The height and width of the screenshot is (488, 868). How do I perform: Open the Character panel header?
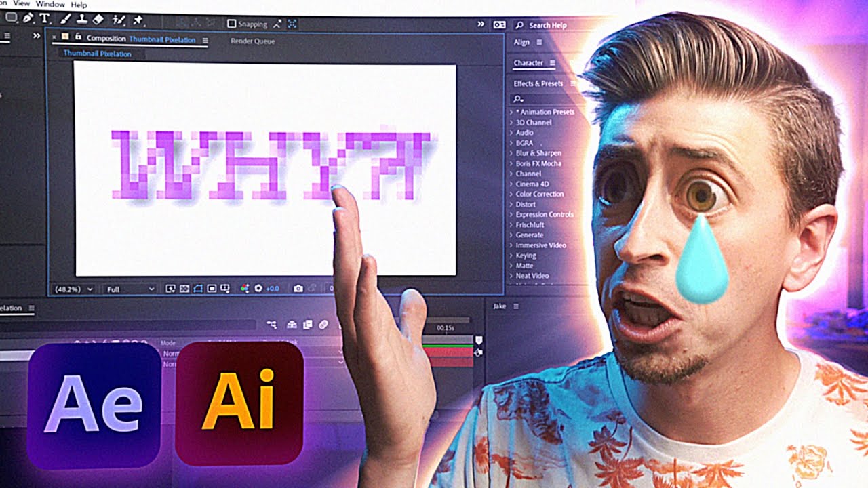click(x=528, y=63)
